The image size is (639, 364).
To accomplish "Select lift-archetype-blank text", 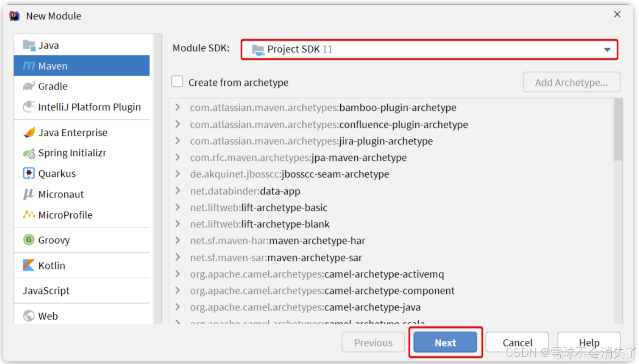I will pyautogui.click(x=285, y=224).
